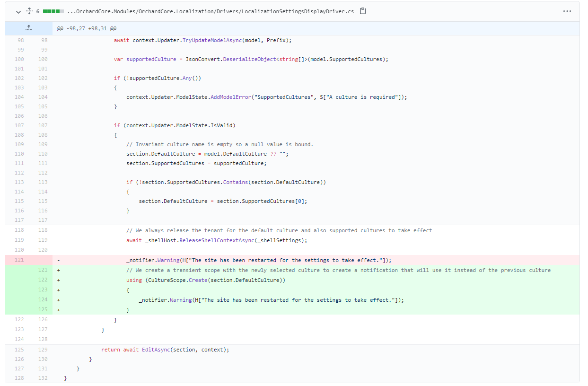Click the using CultureScope.Create line
This screenshot has height=386, width=588.
(206, 280)
